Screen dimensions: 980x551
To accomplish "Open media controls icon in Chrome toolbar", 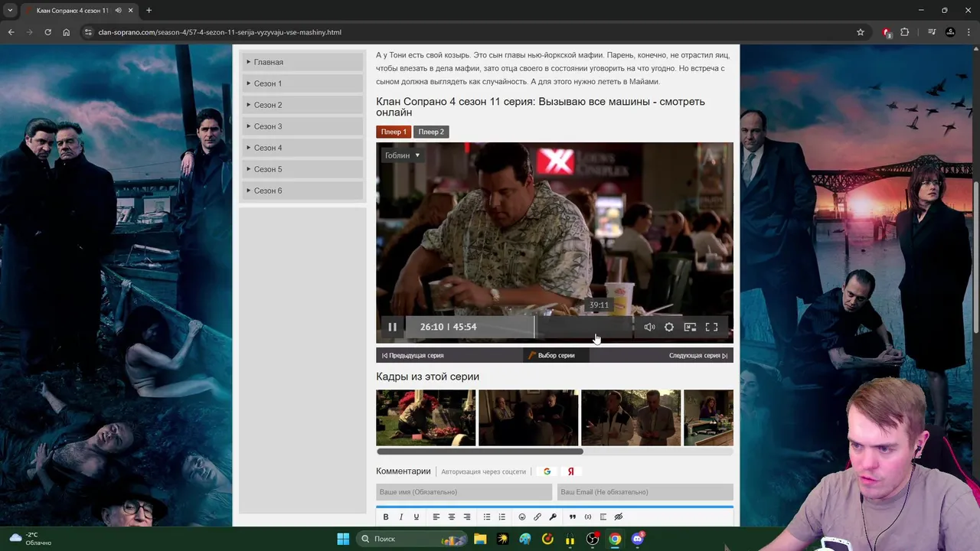I will [x=932, y=32].
